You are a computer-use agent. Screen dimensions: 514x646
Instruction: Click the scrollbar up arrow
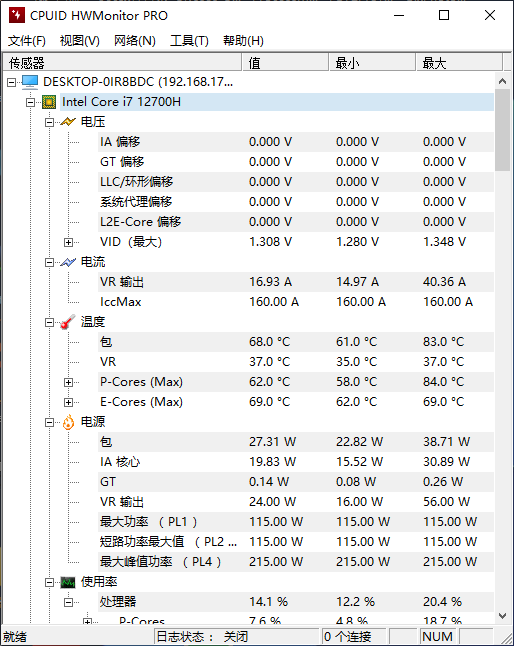coord(502,81)
